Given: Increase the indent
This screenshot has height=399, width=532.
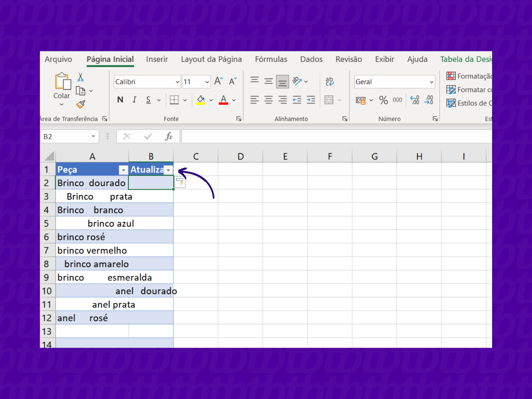Looking at the screenshot, I should (311, 100).
